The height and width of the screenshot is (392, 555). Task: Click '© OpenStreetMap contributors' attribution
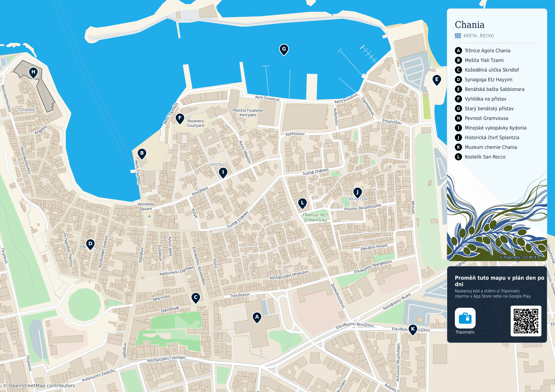click(39, 385)
